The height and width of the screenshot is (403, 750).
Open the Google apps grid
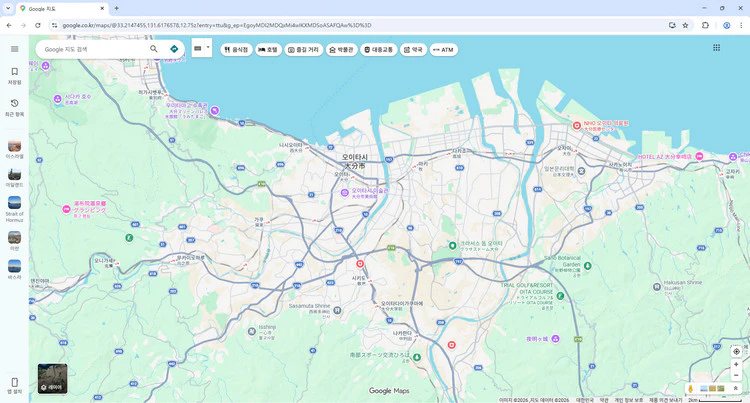pyautogui.click(x=716, y=48)
